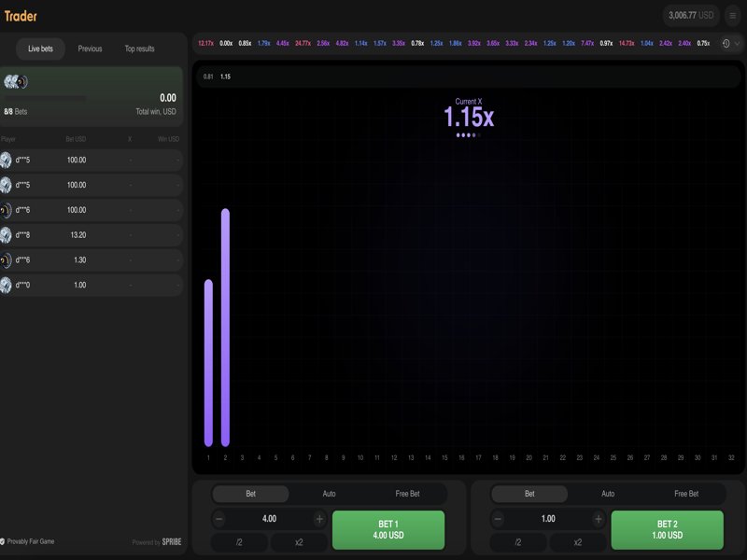Place BET 2 for 1.00 USD
The height and width of the screenshot is (560, 747).
[667, 529]
